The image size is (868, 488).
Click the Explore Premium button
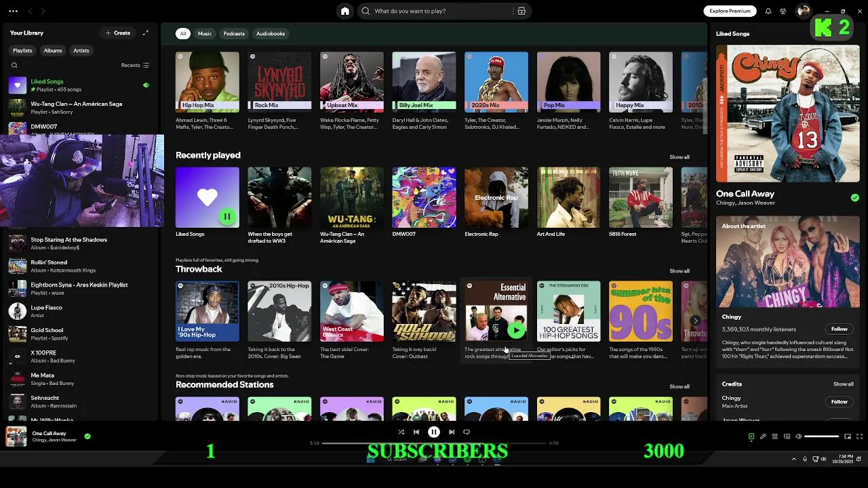click(x=730, y=11)
